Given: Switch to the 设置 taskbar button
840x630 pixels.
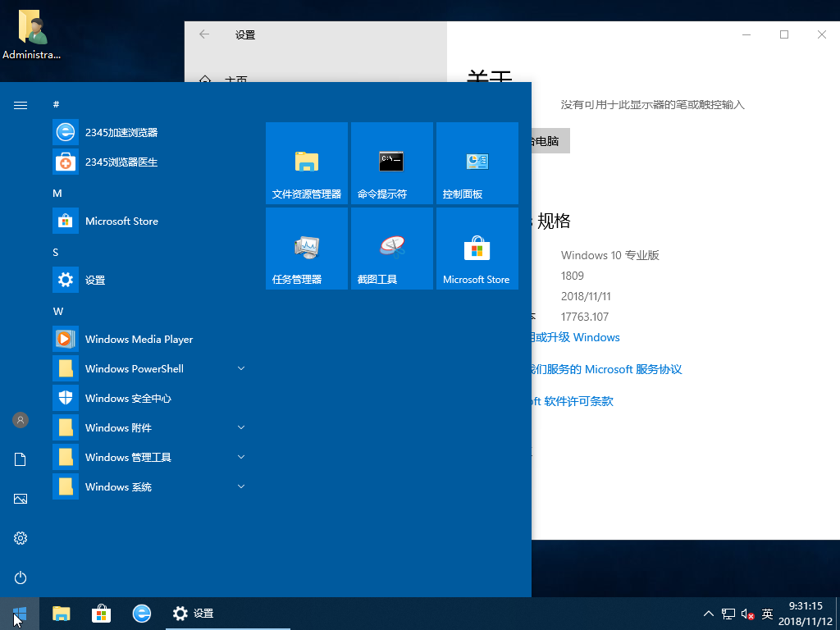Looking at the screenshot, I should pos(228,614).
